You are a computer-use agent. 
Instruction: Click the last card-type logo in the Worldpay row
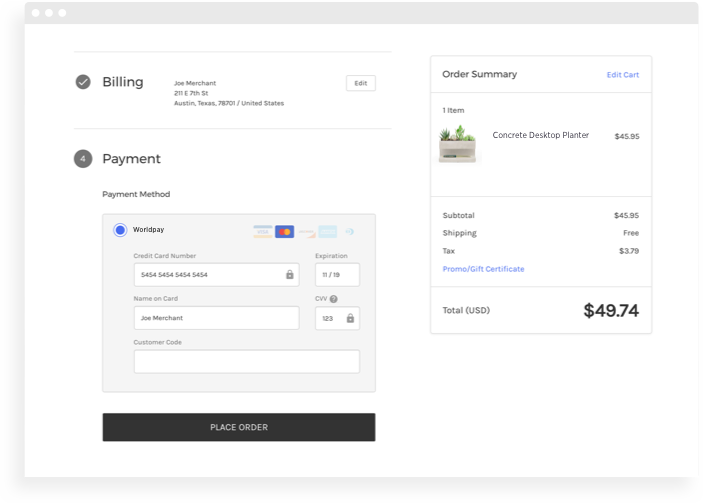tap(349, 231)
